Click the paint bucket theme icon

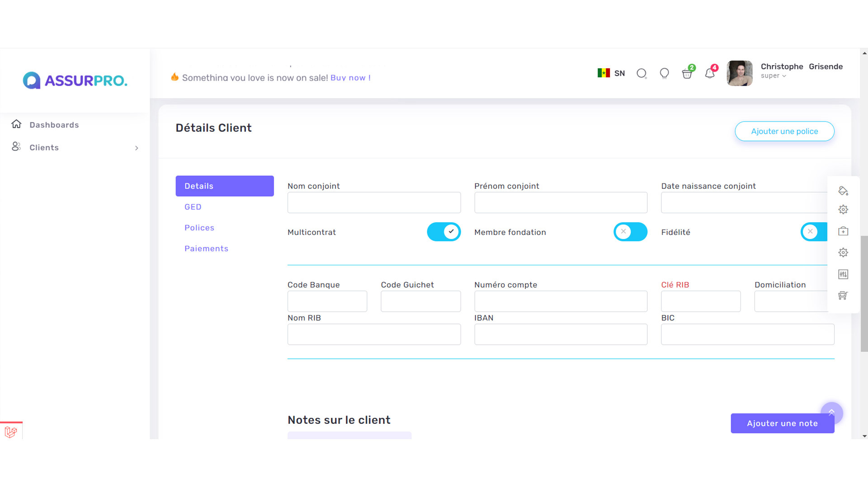(x=843, y=191)
